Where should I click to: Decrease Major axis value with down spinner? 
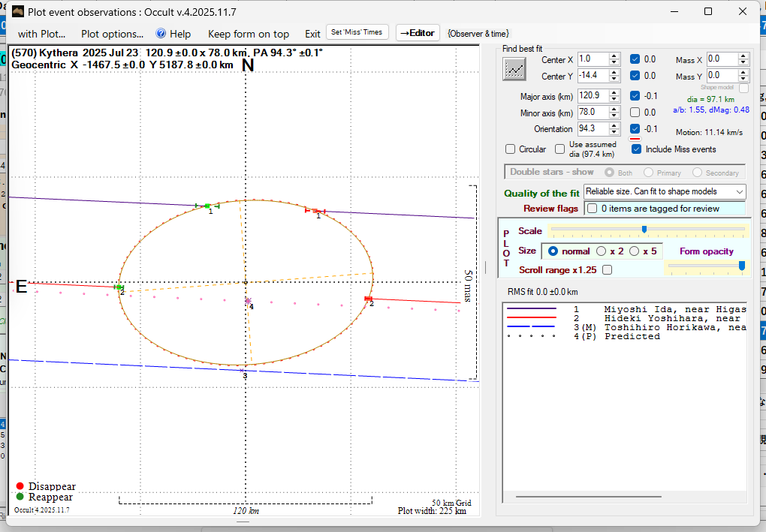pos(614,99)
